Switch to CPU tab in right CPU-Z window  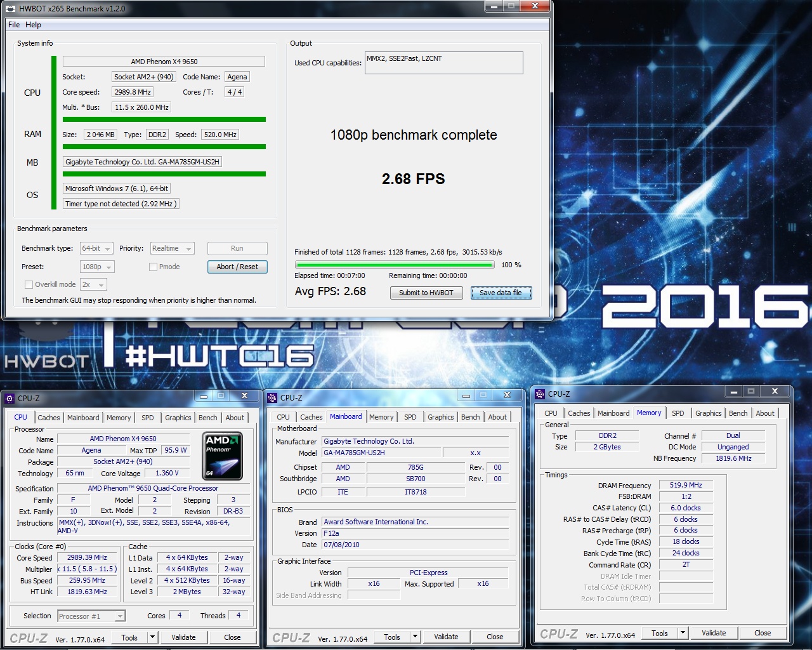click(x=551, y=413)
